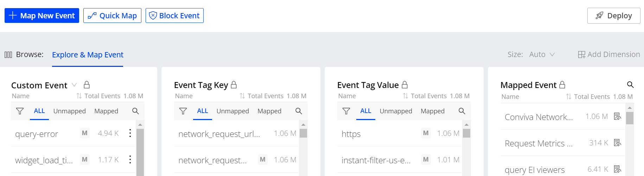Click the filter icon in Custom Event panel
The width and height of the screenshot is (644, 176).
click(x=20, y=111)
